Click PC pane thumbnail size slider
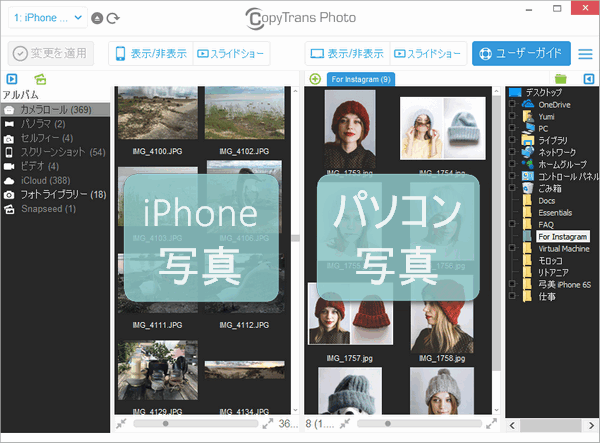This screenshot has width=600, height=443. (419, 423)
